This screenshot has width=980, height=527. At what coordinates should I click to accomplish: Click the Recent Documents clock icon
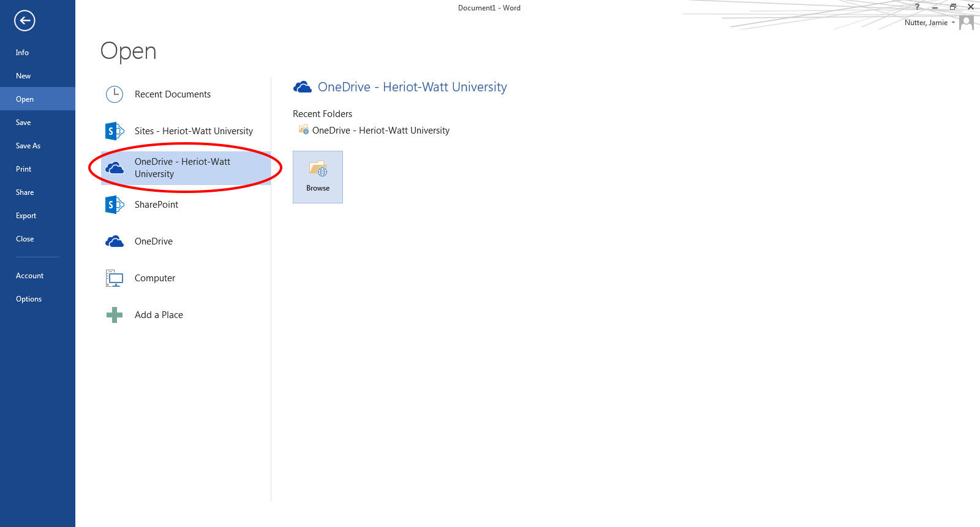[x=115, y=94]
